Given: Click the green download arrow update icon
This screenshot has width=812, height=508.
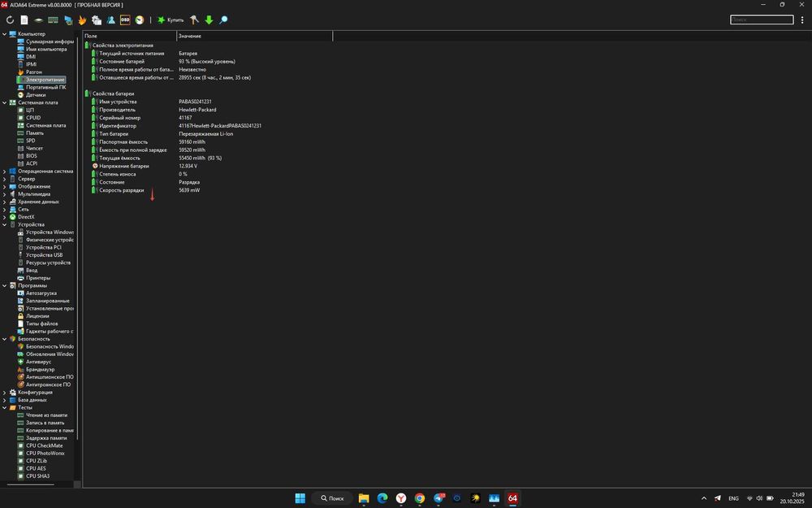Looking at the screenshot, I should (209, 20).
